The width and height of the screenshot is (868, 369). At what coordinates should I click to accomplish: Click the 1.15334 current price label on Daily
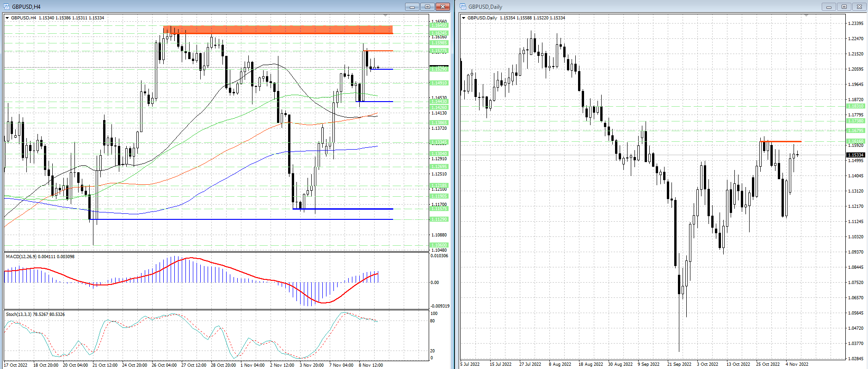(x=856, y=155)
